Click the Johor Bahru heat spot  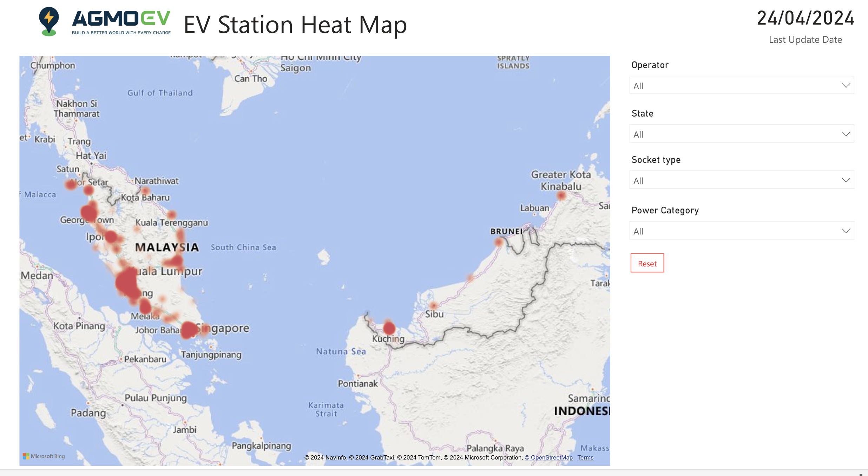(189, 330)
